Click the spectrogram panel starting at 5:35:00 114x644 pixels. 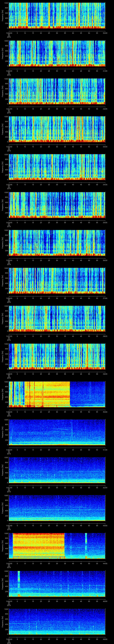click(57, 243)
